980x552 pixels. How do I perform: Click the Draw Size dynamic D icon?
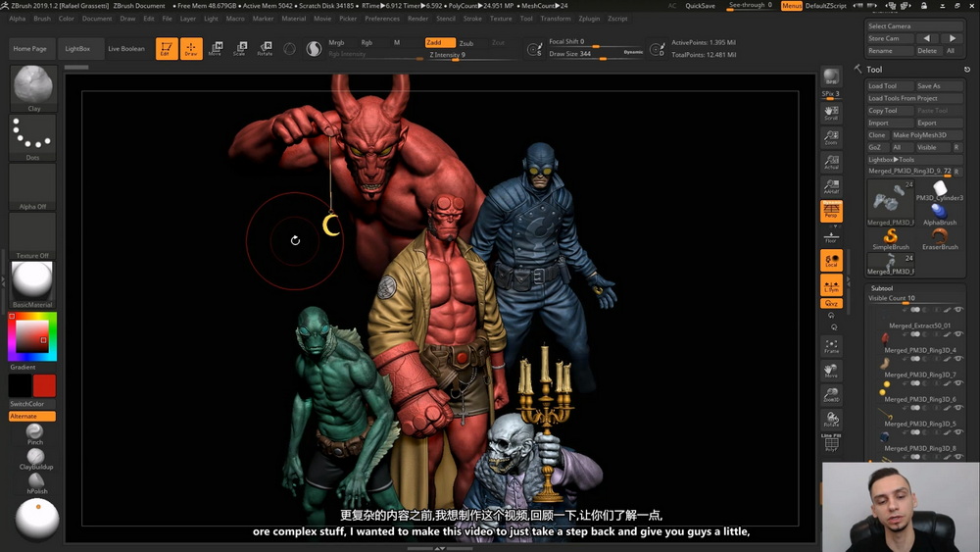[x=657, y=49]
